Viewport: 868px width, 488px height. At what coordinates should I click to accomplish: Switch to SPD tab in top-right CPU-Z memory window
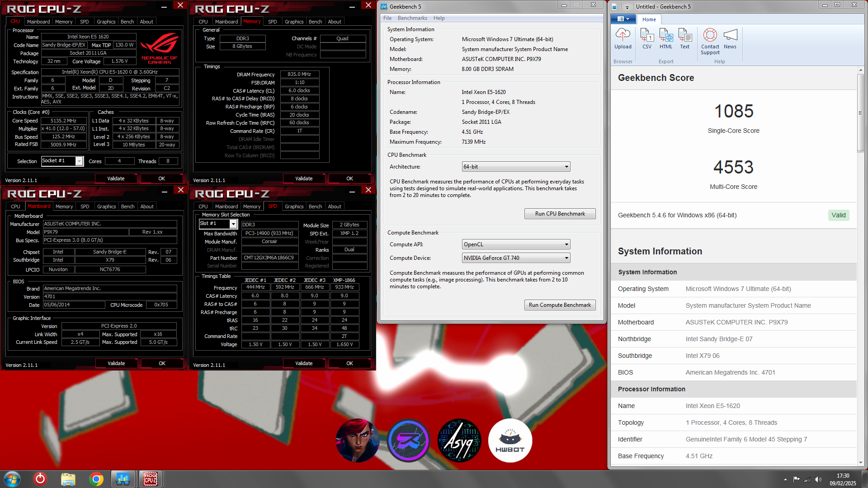point(272,22)
